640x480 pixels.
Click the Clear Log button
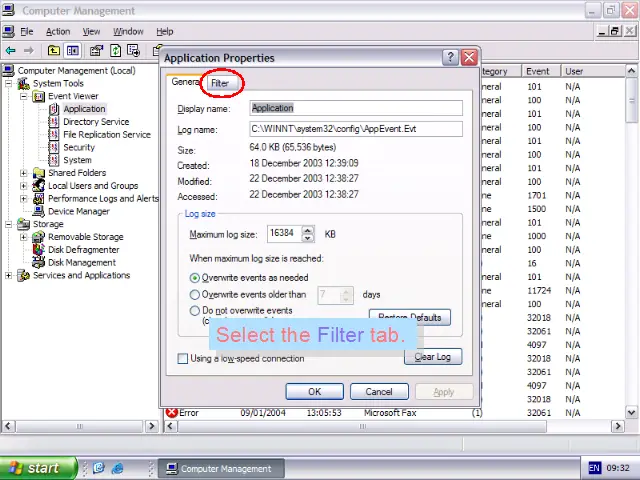pos(433,357)
